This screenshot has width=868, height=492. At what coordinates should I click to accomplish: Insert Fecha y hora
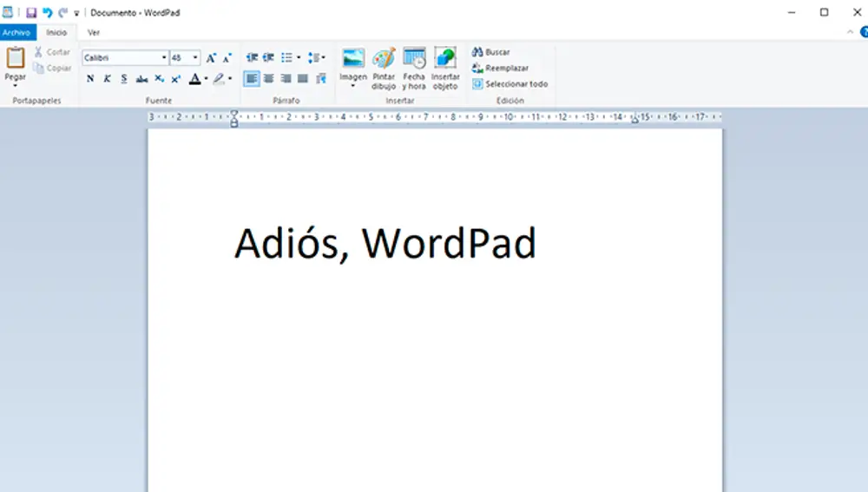[414, 68]
